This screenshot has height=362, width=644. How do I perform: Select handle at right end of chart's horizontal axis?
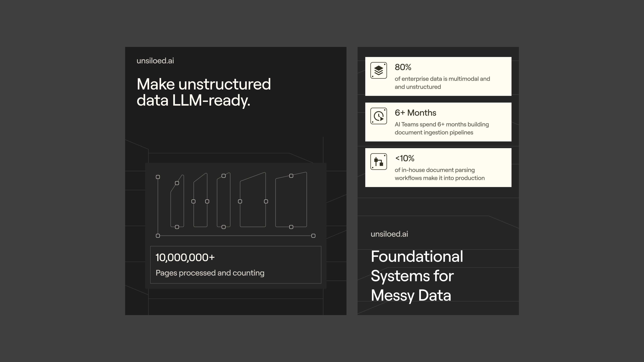pos(313,236)
